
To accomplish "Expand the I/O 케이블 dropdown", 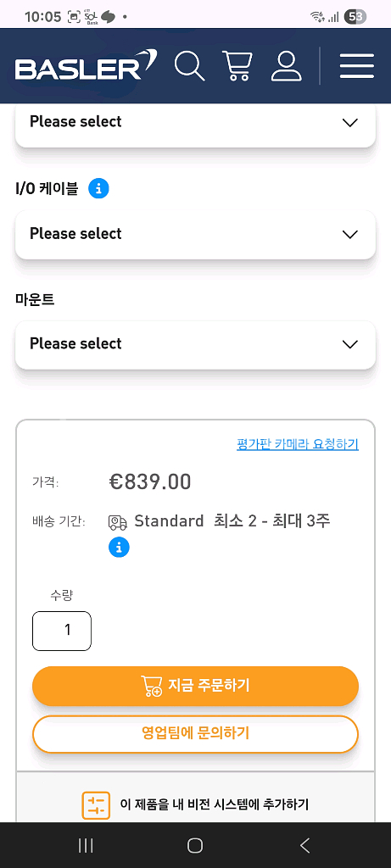I will pyautogui.click(x=195, y=234).
